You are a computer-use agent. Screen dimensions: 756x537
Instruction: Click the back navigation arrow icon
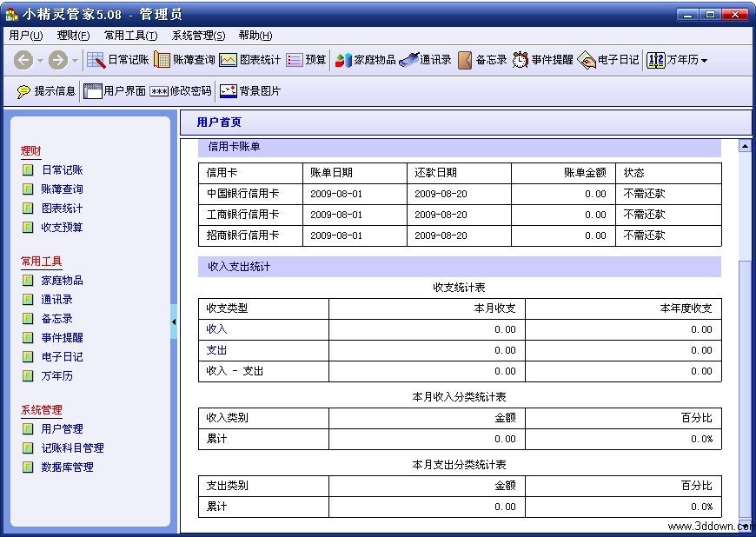tap(23, 60)
